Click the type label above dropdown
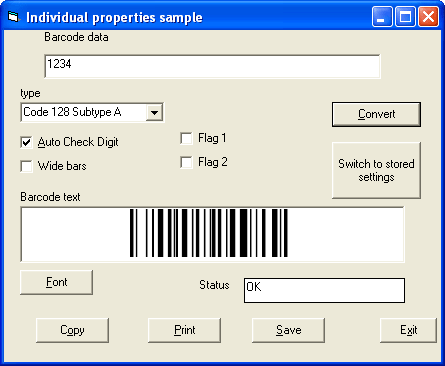This screenshot has width=445, height=366. 30,93
